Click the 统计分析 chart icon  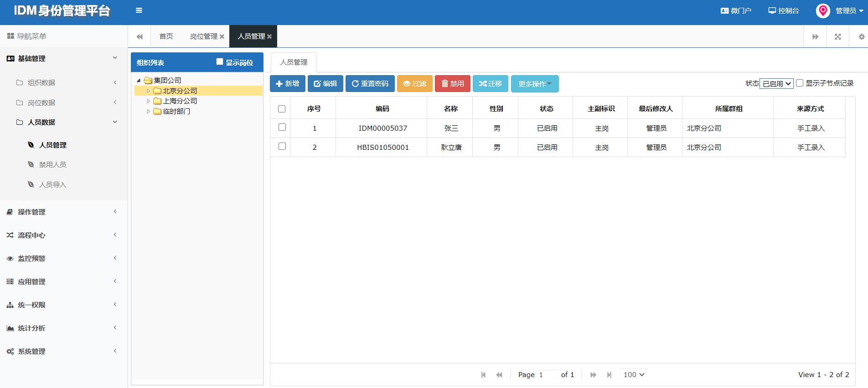tap(10, 328)
